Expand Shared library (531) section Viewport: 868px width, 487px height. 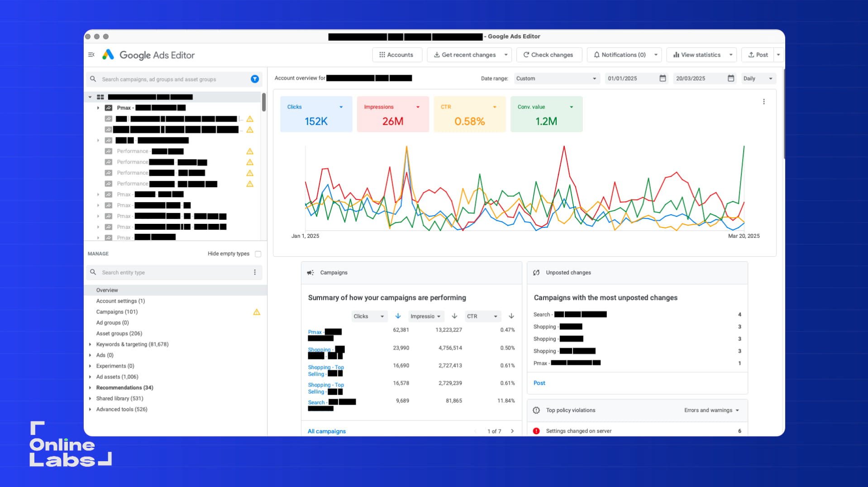(90, 398)
